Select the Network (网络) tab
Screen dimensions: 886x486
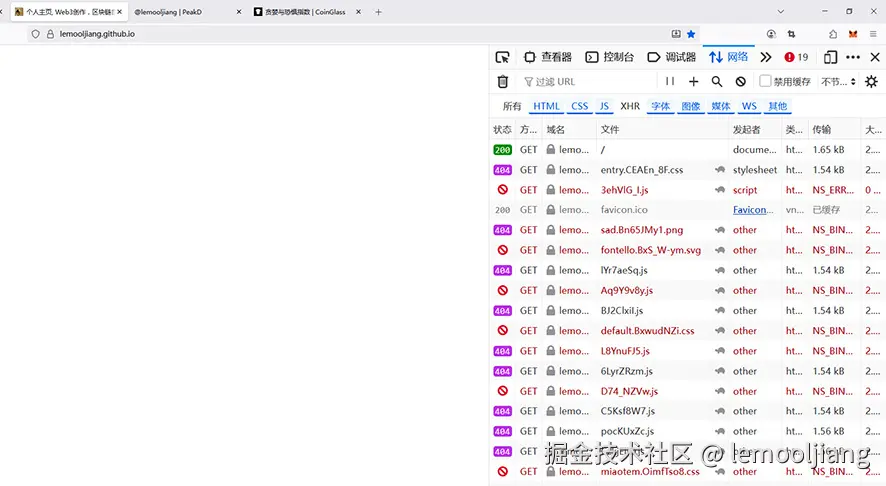(x=728, y=57)
